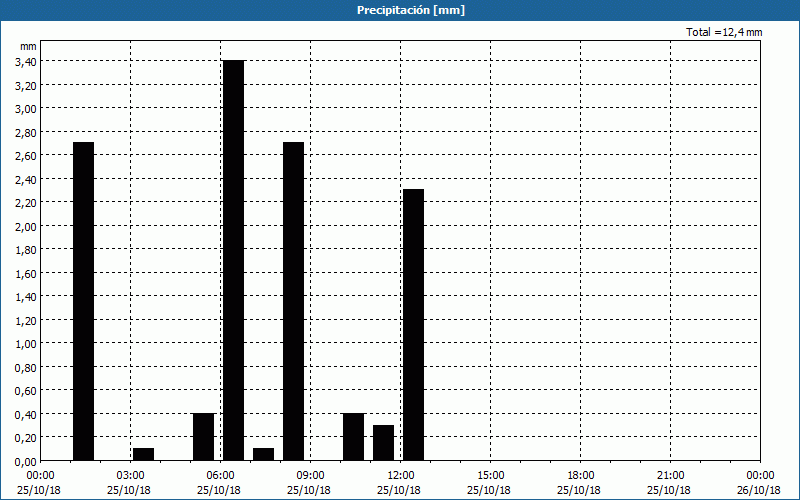Click the small 0,10 mm bar after 03:00
This screenshot has width=800, height=500.
[143, 454]
